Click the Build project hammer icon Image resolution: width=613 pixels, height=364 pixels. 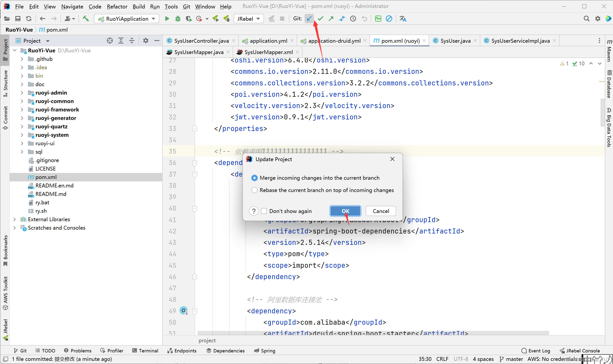point(86,19)
